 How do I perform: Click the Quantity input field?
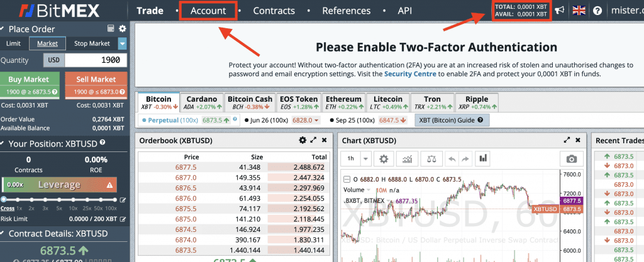coord(96,60)
